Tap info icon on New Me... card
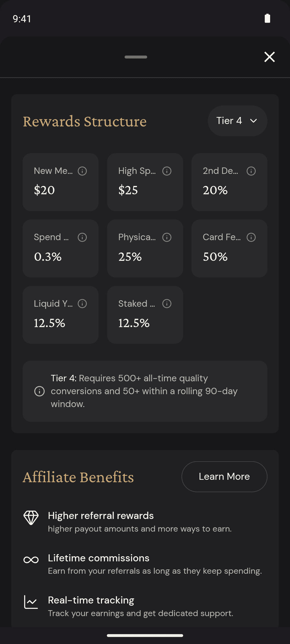Image resolution: width=290 pixels, height=644 pixels. pos(82,171)
